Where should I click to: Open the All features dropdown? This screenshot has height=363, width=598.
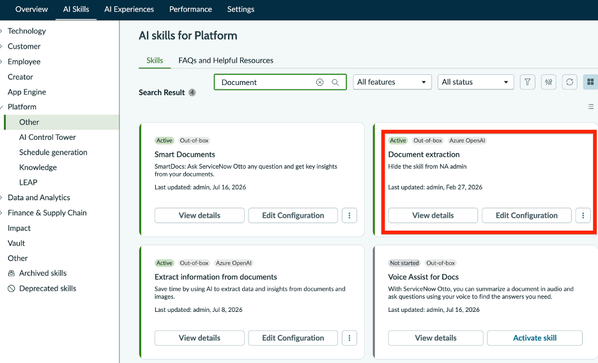pyautogui.click(x=392, y=82)
